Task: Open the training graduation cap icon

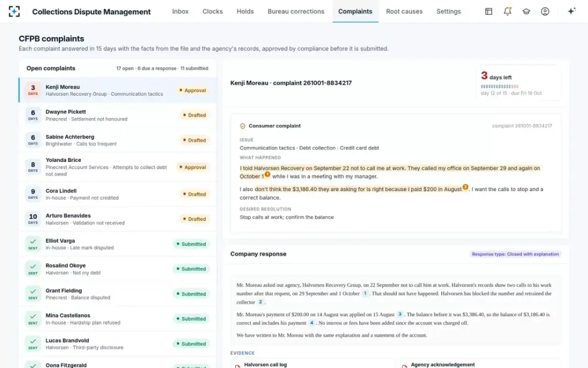Action: coord(526,11)
